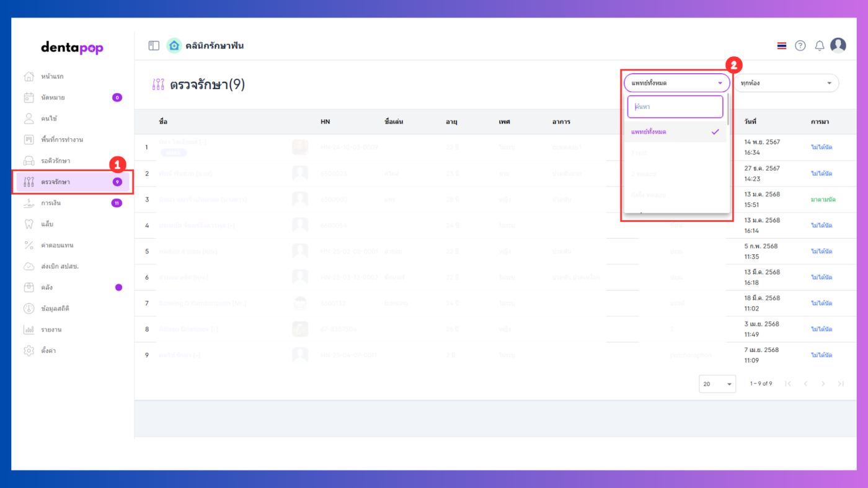Click the dentapop logo

pos(73,48)
